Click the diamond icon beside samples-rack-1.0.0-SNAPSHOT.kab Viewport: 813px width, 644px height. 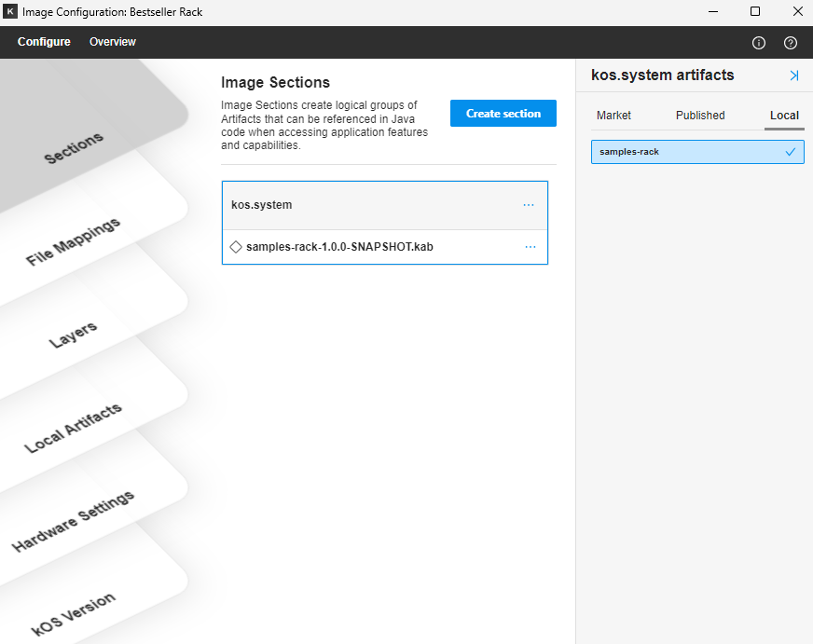click(236, 247)
